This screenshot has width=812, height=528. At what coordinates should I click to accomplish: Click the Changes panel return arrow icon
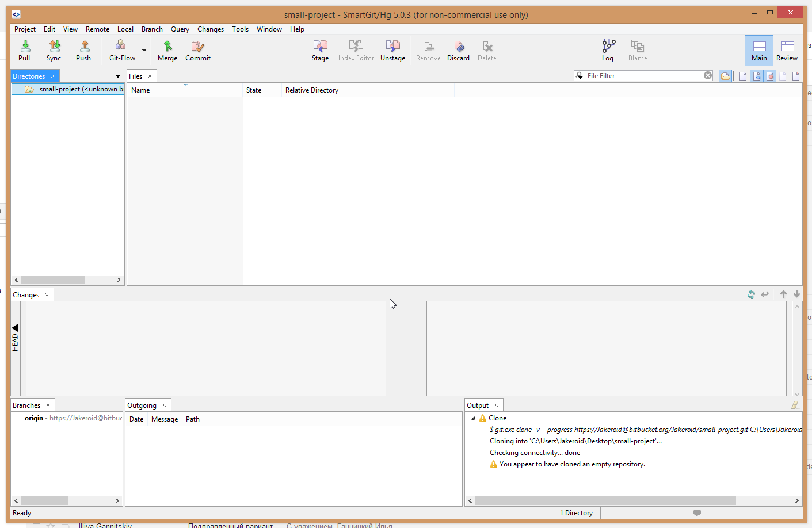coord(765,294)
